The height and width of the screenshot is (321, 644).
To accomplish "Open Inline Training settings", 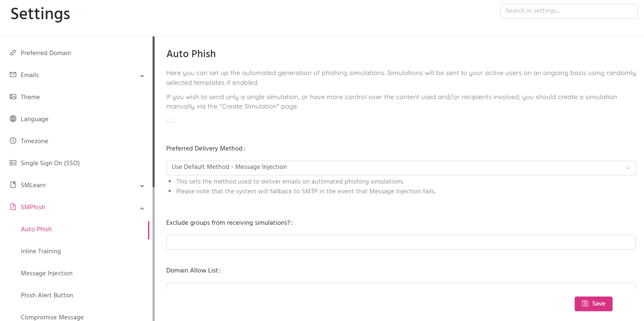I will tap(41, 251).
